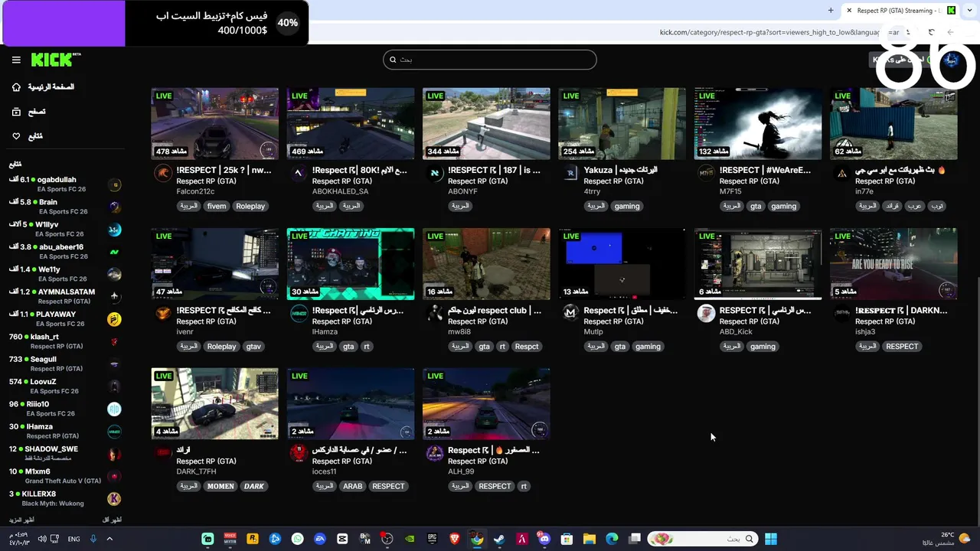Reload the browser page
980x551 pixels.
[x=931, y=32]
